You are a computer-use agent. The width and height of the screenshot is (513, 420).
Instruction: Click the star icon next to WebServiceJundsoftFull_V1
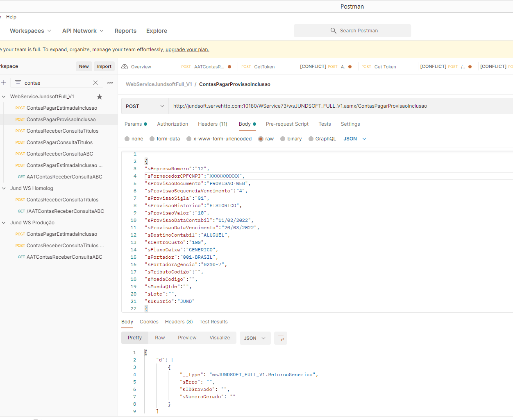tap(100, 97)
